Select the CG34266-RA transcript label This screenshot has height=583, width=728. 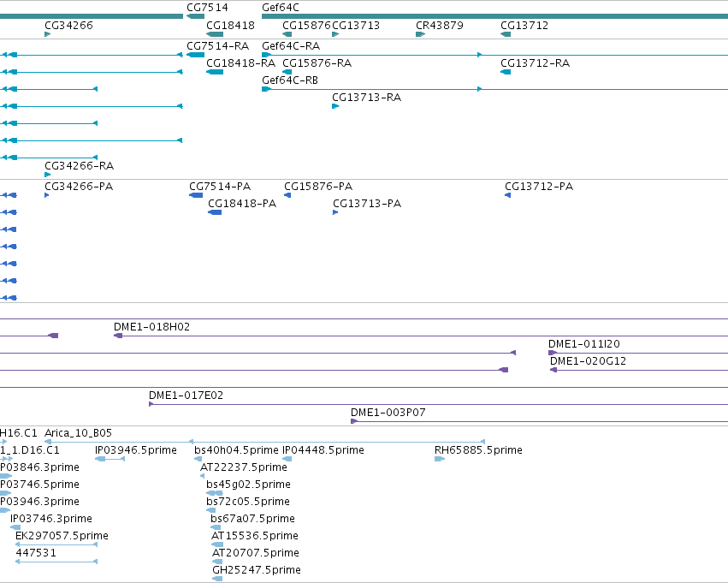[79, 165]
